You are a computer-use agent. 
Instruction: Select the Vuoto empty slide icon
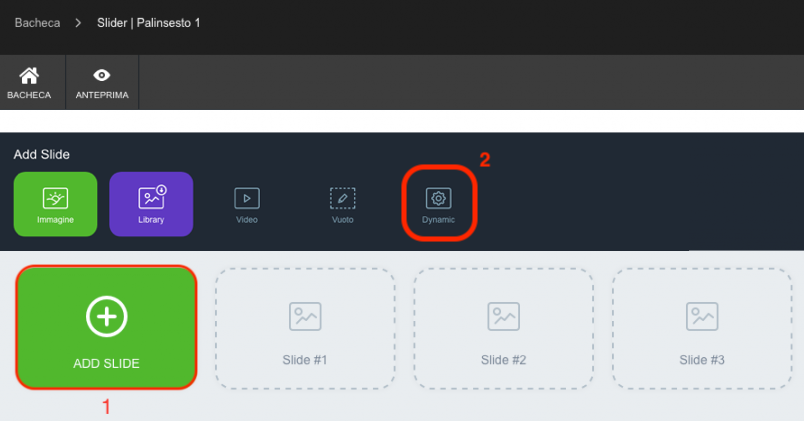click(x=343, y=198)
